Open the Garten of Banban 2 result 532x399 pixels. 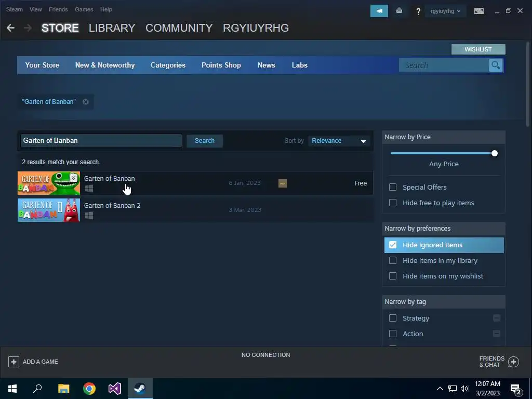tap(195, 210)
